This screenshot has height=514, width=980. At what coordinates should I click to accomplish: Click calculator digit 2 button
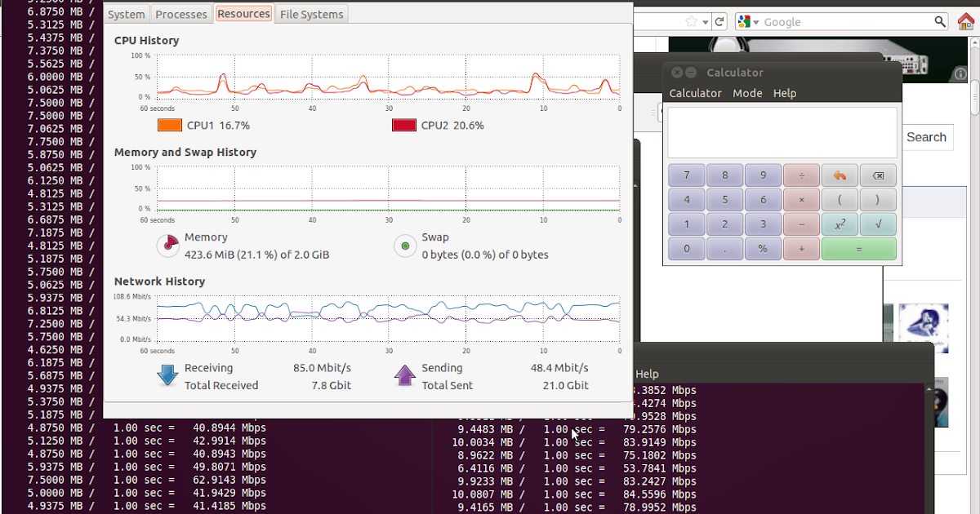724,224
